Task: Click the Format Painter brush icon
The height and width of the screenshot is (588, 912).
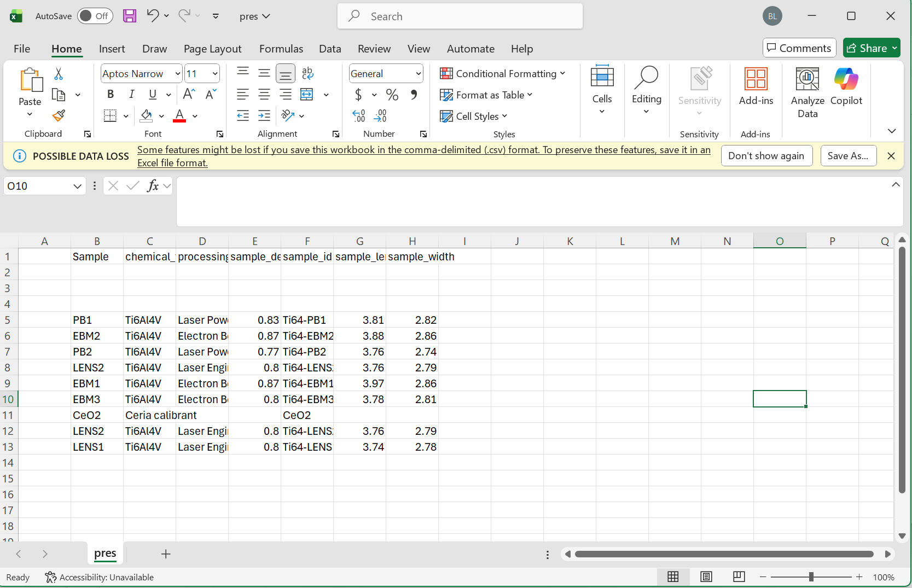Action: pyautogui.click(x=59, y=115)
